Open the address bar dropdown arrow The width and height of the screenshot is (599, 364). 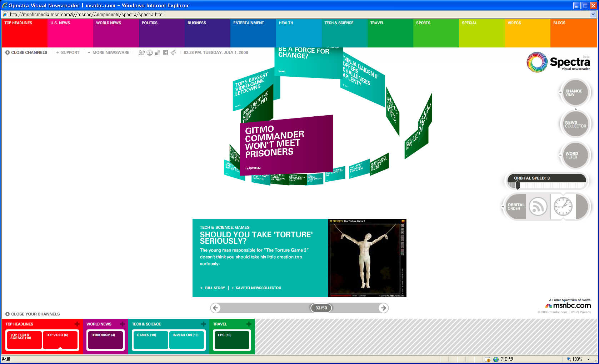[x=593, y=14]
